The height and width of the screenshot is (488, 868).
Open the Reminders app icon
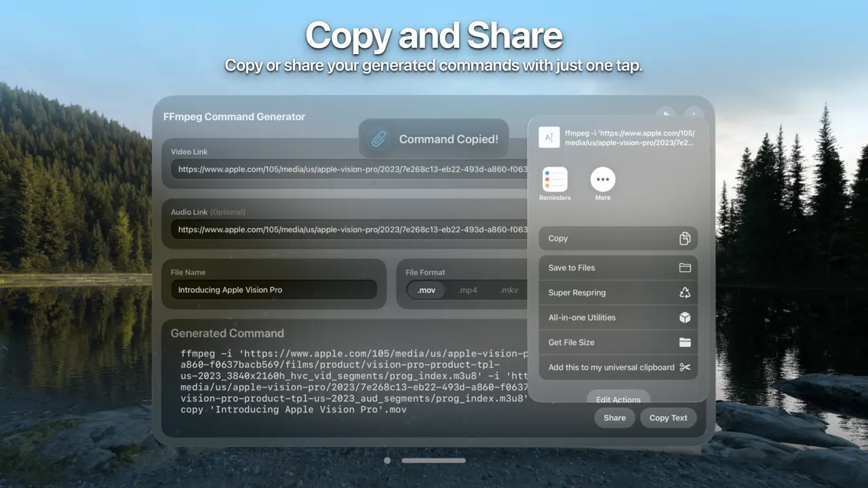coord(555,180)
